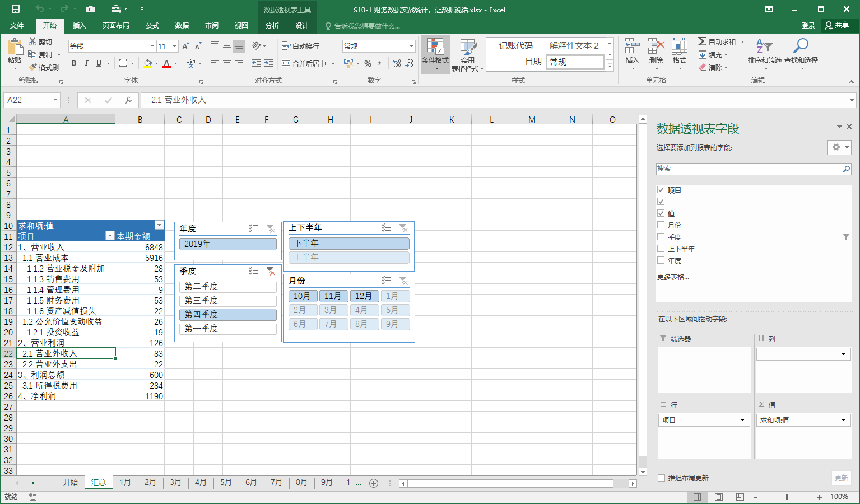Toggle multi-select on the 年度 slicer

tap(254, 228)
